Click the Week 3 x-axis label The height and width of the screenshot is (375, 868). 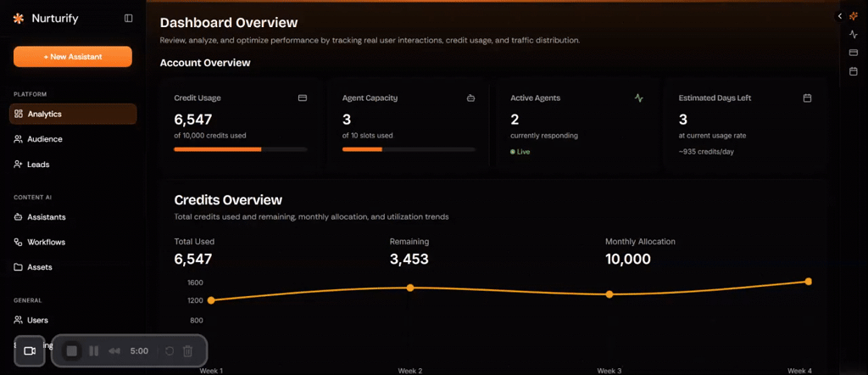point(609,371)
